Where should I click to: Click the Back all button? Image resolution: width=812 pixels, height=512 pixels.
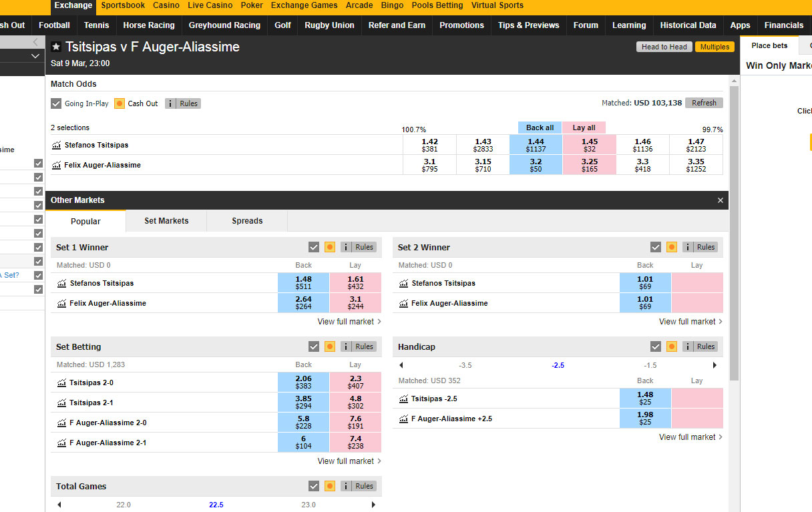pos(540,127)
